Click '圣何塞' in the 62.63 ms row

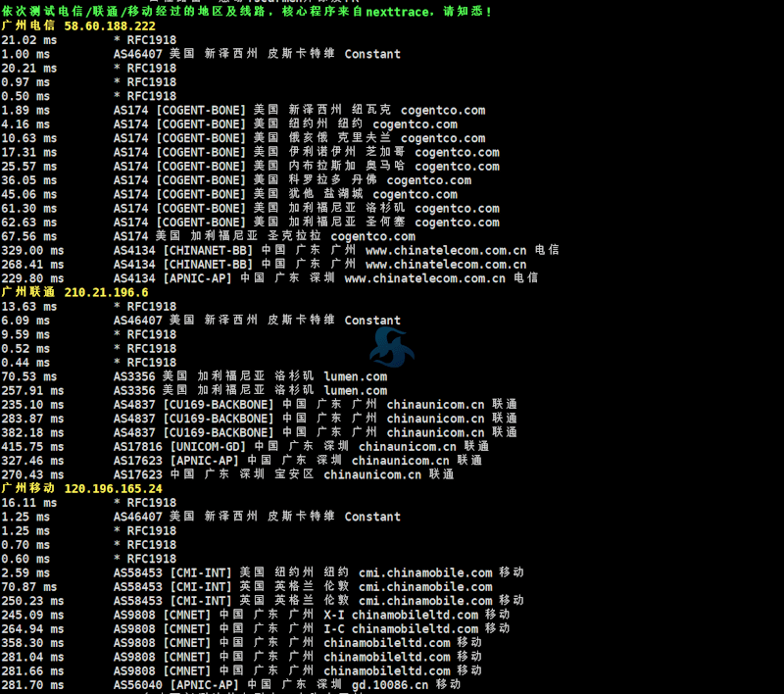pos(385,222)
